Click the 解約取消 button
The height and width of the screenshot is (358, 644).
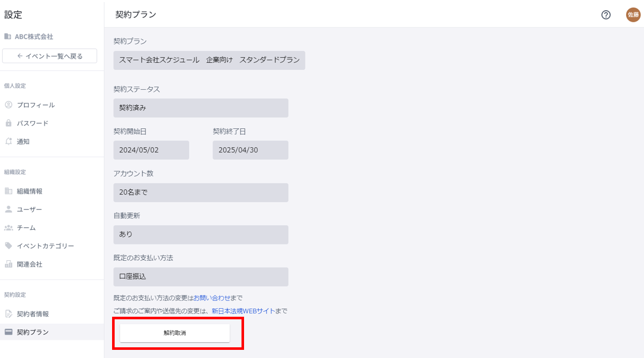click(x=175, y=333)
